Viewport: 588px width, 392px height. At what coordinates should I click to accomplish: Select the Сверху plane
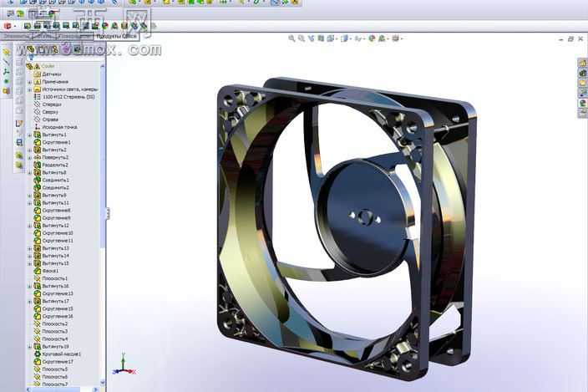(46, 112)
